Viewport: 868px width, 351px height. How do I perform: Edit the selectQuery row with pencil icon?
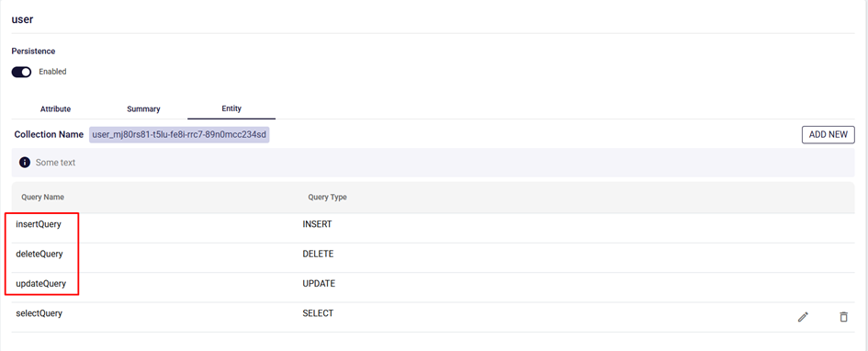click(803, 317)
